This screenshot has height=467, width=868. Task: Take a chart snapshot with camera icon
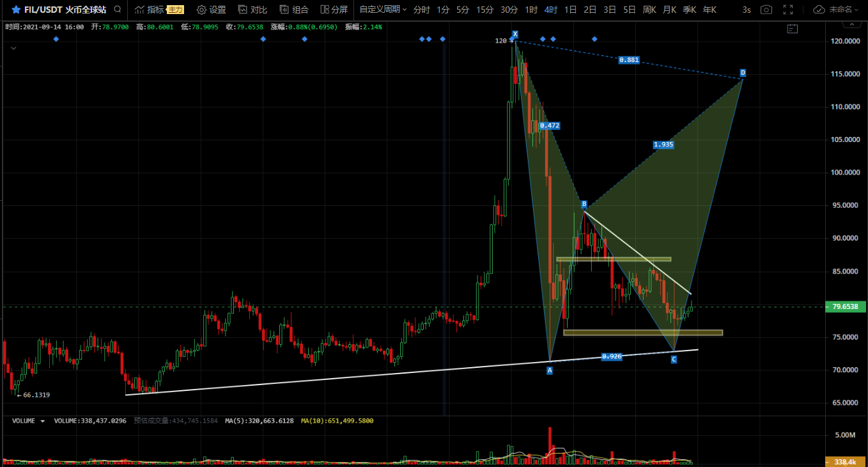click(x=766, y=10)
